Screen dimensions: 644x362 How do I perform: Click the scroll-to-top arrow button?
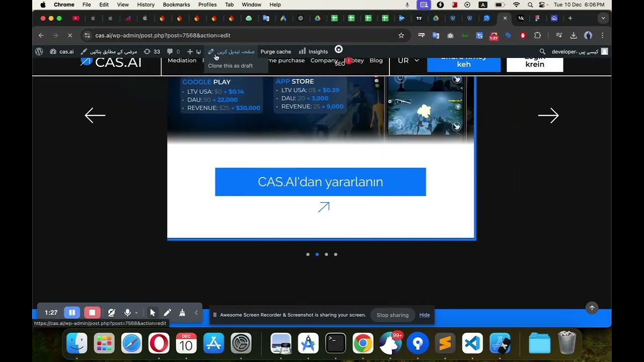pos(592,308)
